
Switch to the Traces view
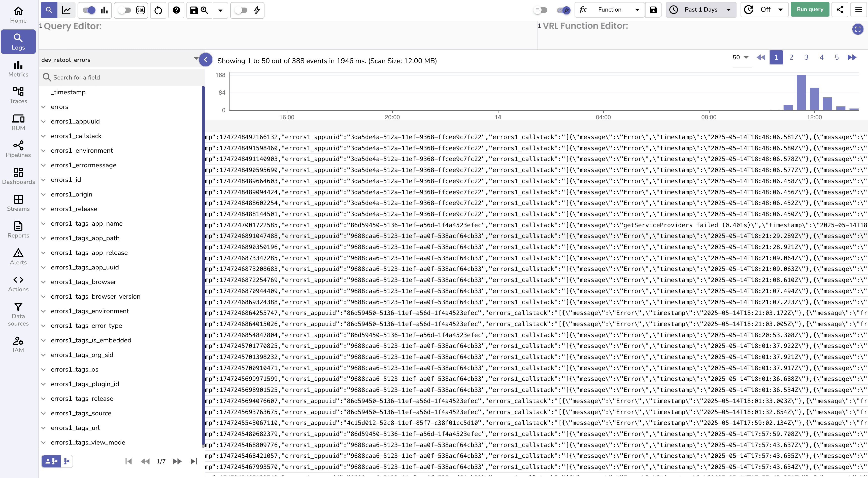click(x=18, y=95)
